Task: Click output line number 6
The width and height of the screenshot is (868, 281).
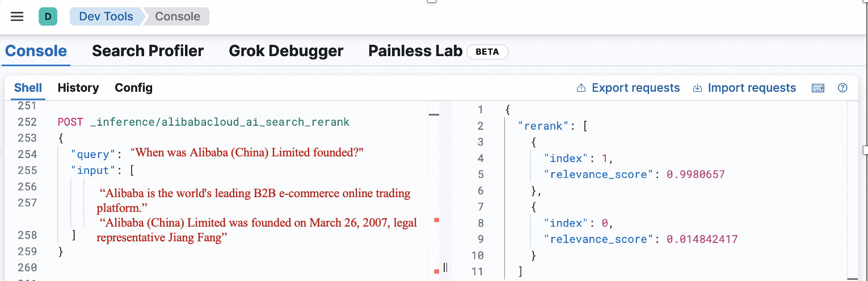Action: point(481,190)
